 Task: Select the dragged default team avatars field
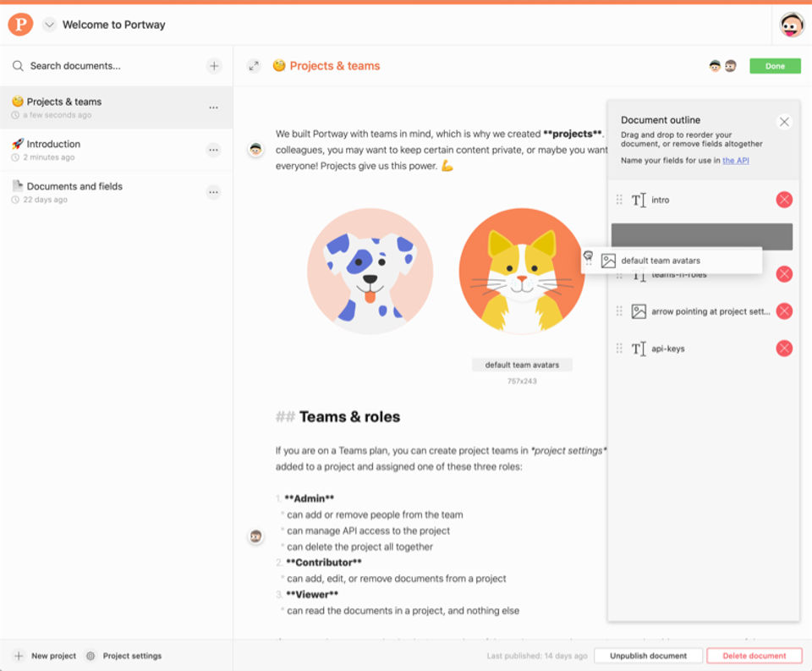[x=672, y=261]
